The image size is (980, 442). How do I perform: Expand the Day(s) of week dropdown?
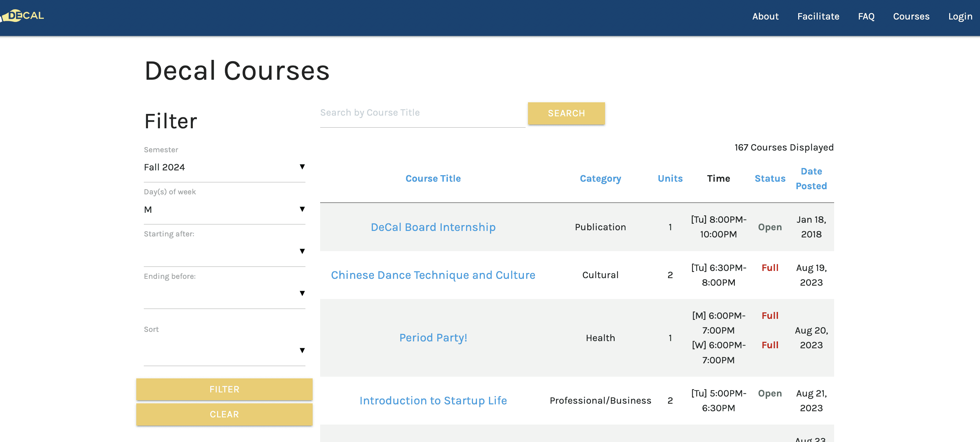pyautogui.click(x=224, y=209)
